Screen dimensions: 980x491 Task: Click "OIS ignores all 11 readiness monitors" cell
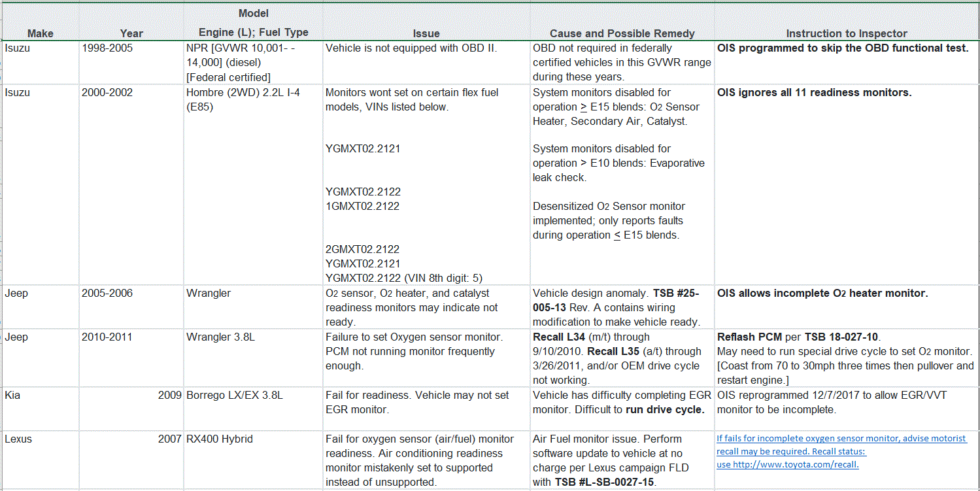(x=847, y=185)
